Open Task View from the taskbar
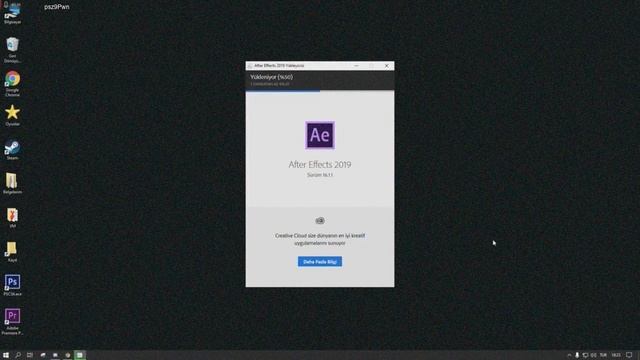The image size is (640, 360). (30, 355)
